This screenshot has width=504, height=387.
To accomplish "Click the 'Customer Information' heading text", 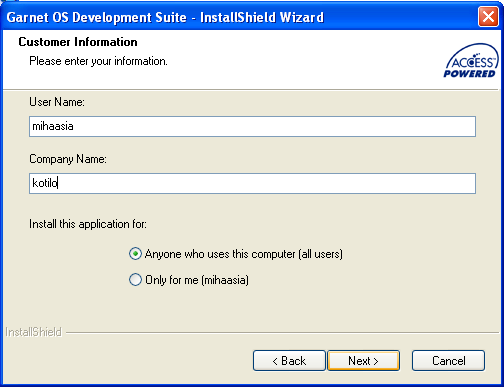I will point(78,42).
